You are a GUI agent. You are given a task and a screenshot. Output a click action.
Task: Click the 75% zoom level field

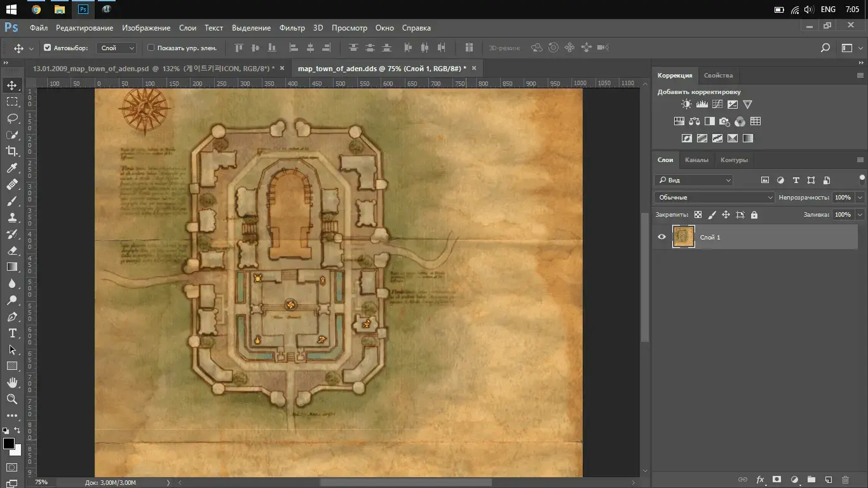[x=41, y=482]
